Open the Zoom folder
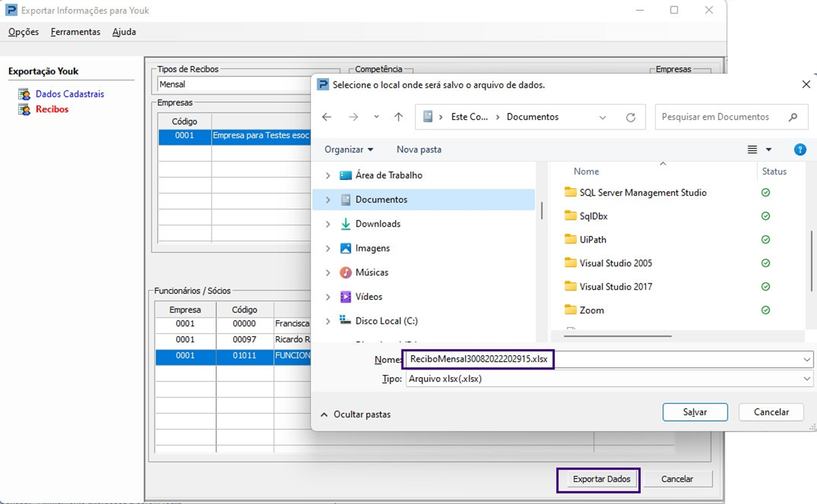 [591, 310]
